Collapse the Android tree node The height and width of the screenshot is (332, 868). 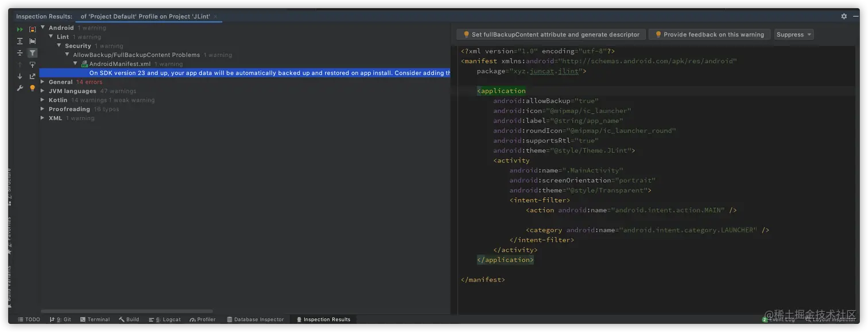pos(43,28)
